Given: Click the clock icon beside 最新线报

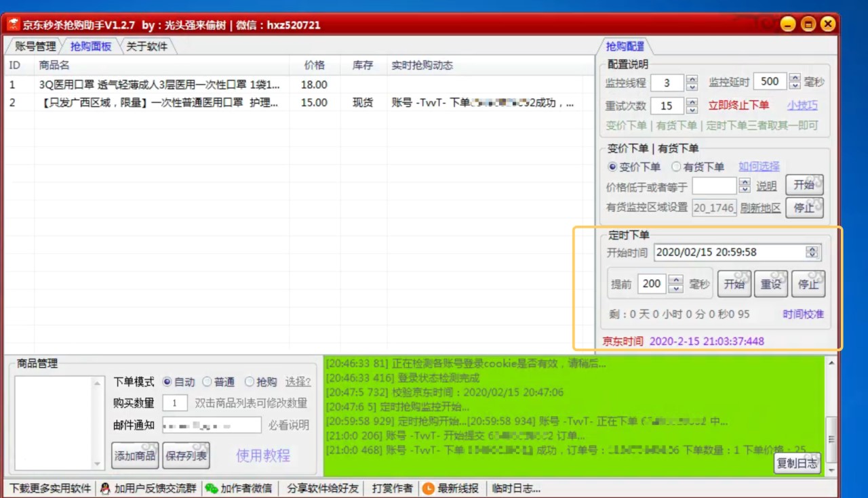Looking at the screenshot, I should [x=430, y=488].
